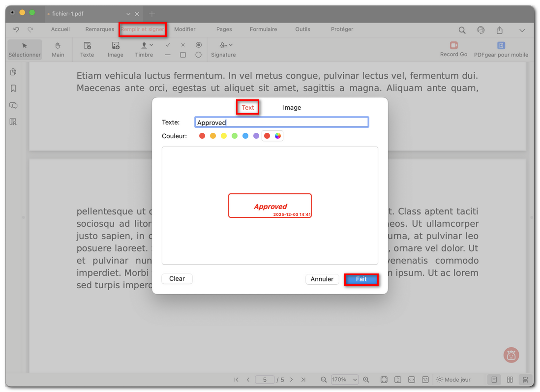Open the 170% zoom level dropdown

click(x=345, y=380)
